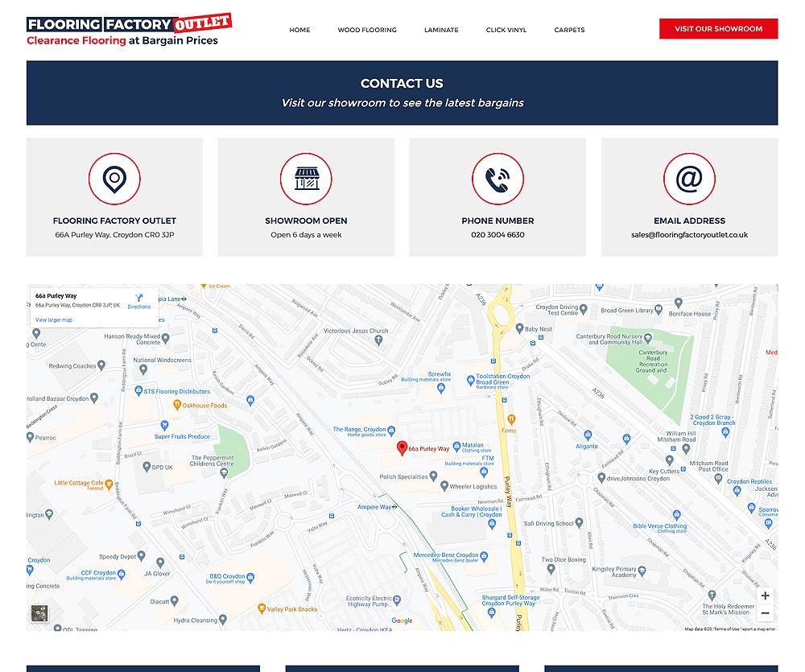The width and height of the screenshot is (805, 672).
Task: Click the address 66A Purley Way, Croydon CR0 3JP
Action: click(x=114, y=235)
